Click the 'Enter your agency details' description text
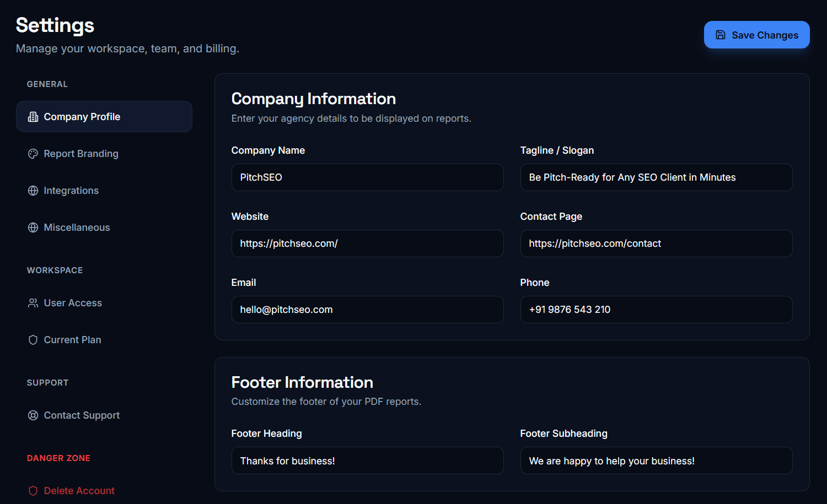This screenshot has height=504, width=827. (x=351, y=118)
